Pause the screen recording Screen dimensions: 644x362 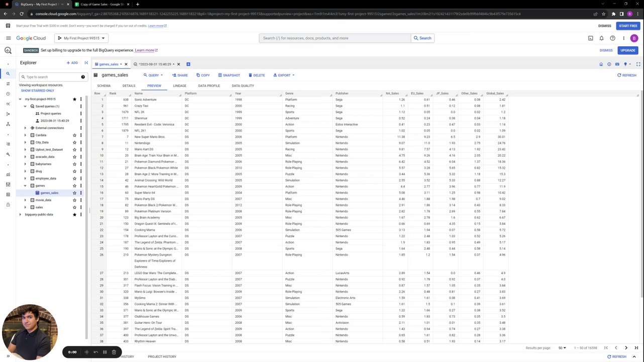(x=104, y=352)
